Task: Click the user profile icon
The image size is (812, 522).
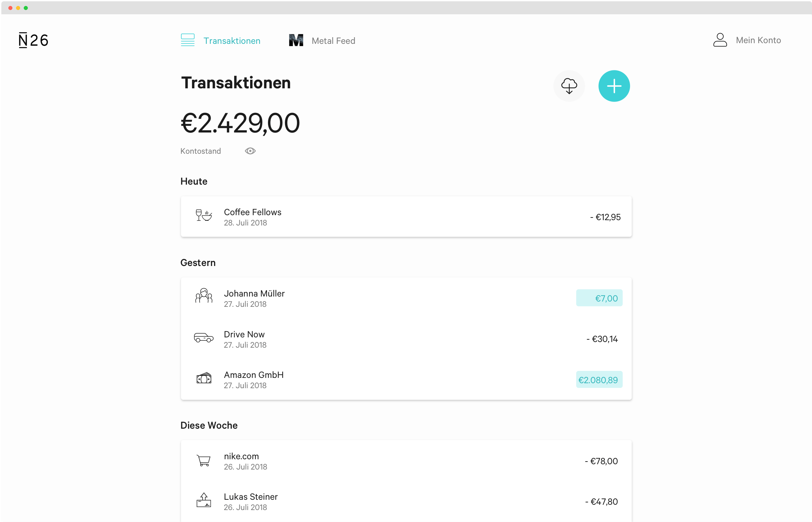Action: (x=720, y=40)
